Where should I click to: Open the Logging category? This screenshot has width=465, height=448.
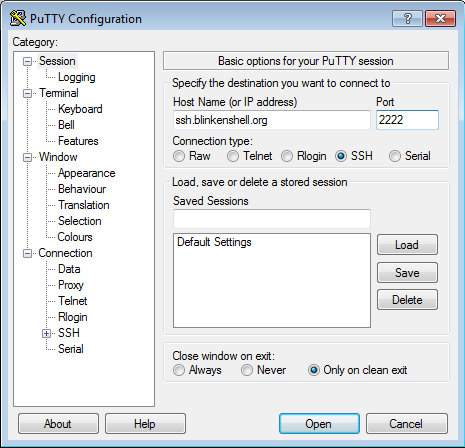(x=77, y=77)
